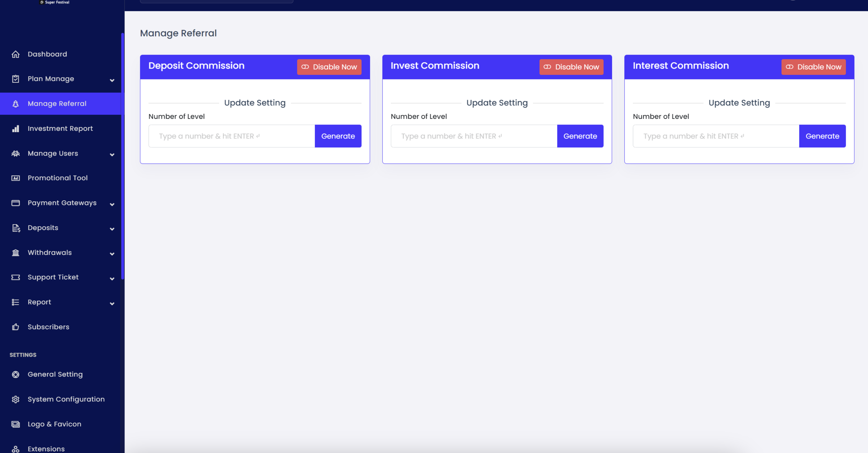Click the Payment Gateways icon
The image size is (868, 453).
[x=15, y=203]
